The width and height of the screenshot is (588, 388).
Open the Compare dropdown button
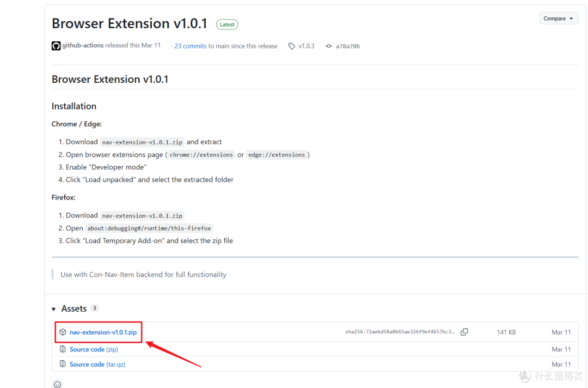tap(559, 19)
